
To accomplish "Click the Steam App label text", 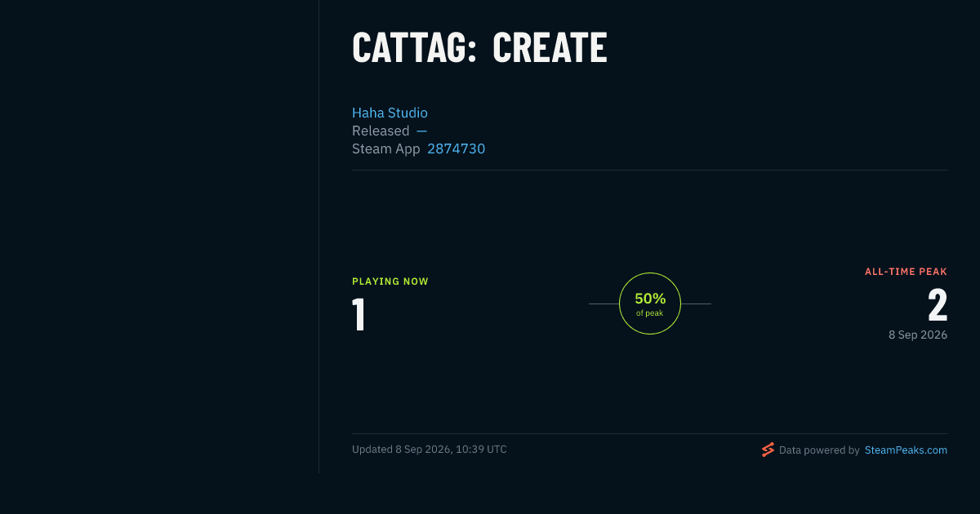I will (x=386, y=148).
